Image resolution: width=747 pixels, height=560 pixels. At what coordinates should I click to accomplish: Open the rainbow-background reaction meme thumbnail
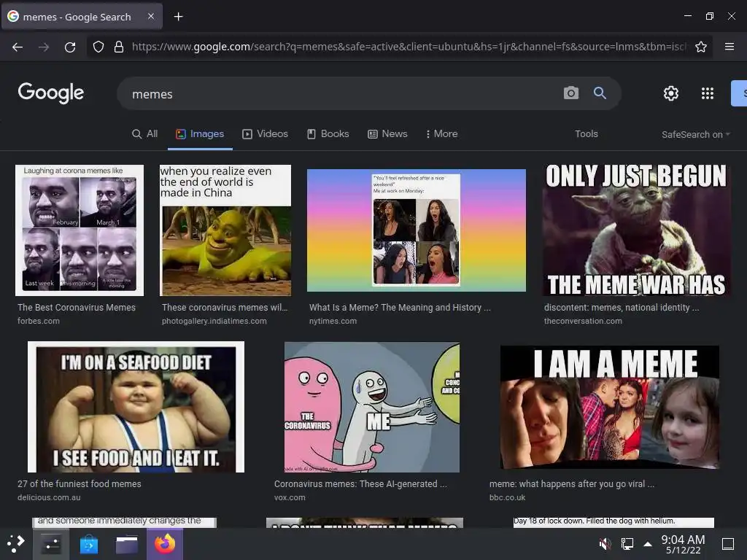[417, 230]
